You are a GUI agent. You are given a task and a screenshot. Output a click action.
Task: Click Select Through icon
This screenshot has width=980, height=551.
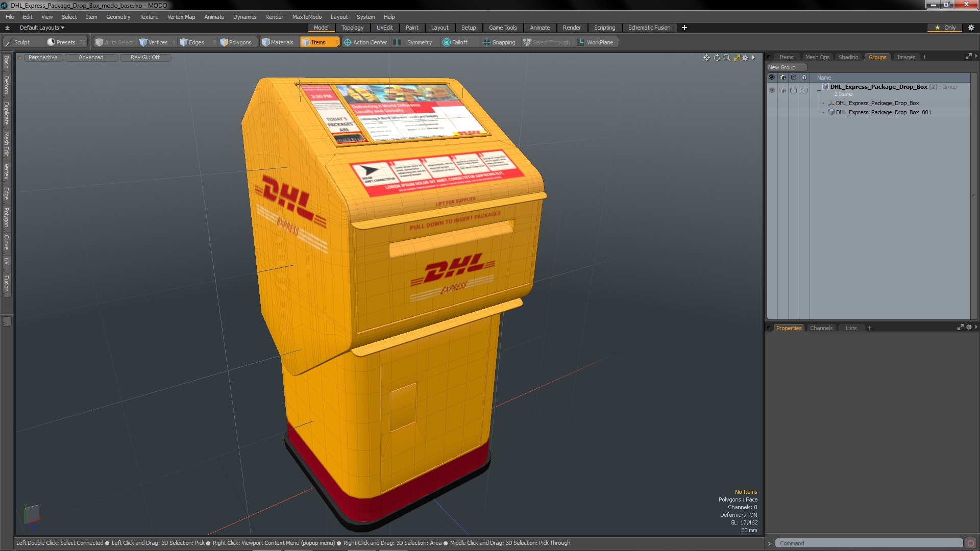(527, 42)
